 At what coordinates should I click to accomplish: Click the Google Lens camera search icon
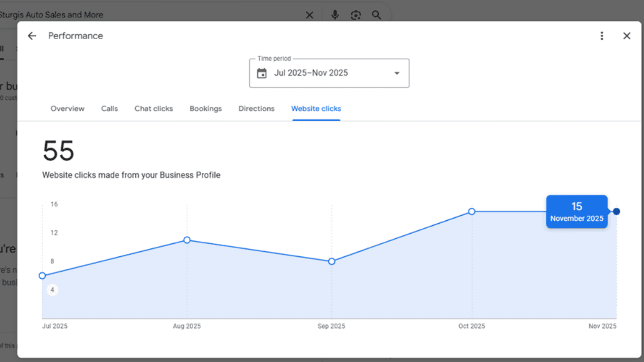(356, 15)
